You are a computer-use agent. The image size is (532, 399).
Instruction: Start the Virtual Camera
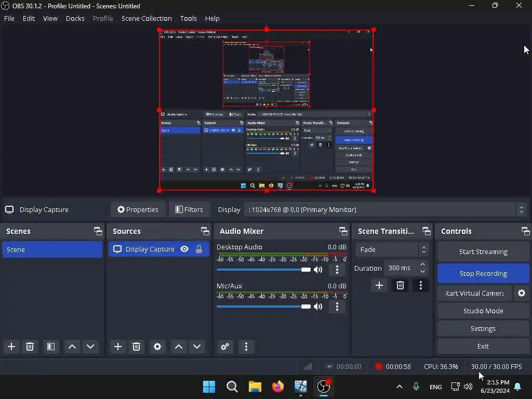pyautogui.click(x=474, y=293)
